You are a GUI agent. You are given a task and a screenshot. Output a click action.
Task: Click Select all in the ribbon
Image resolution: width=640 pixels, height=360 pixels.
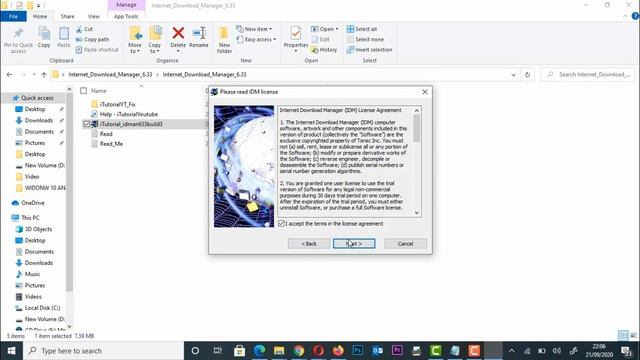tap(362, 29)
